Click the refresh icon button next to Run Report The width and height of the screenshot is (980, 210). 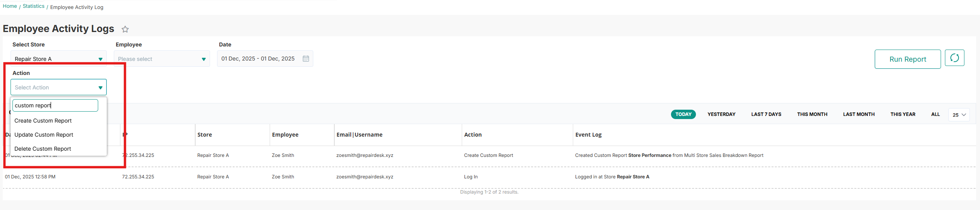954,58
